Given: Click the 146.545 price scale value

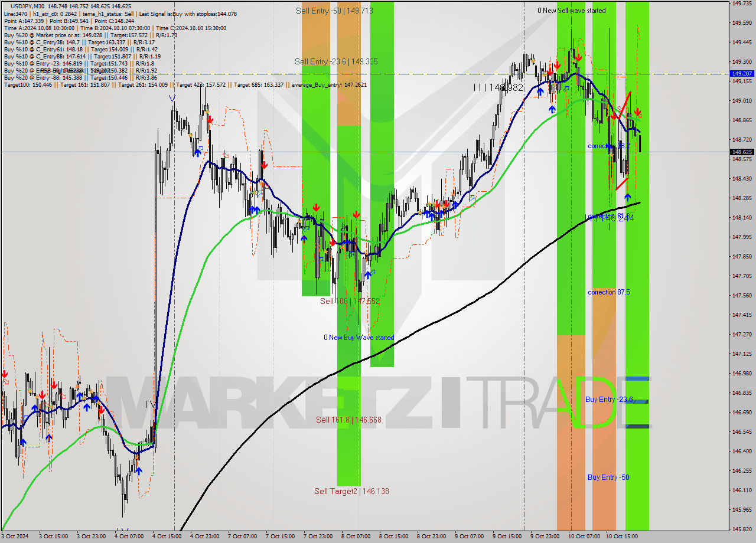Looking at the screenshot, I should click(742, 431).
